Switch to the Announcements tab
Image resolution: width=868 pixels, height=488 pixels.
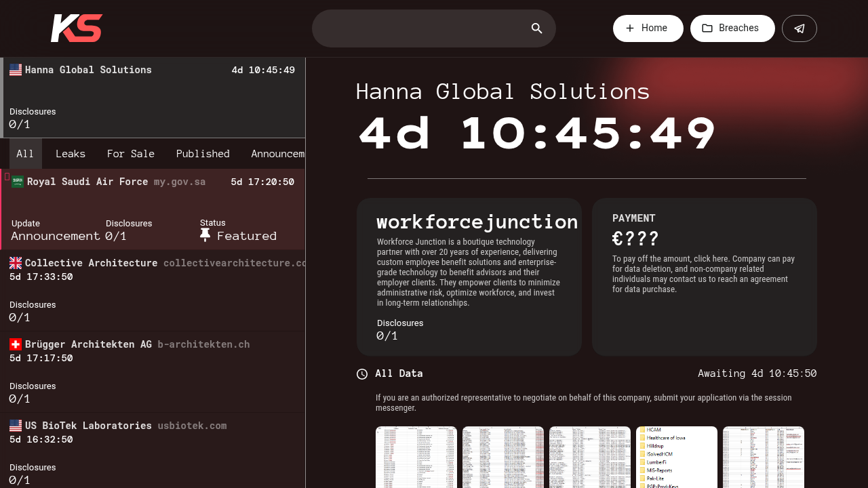click(278, 154)
